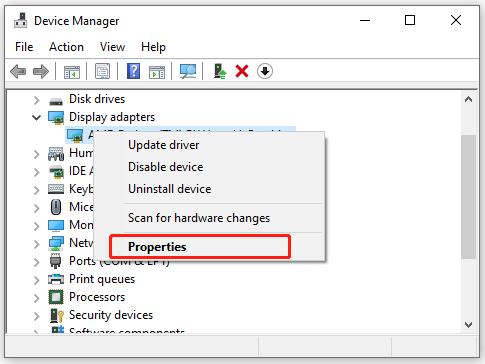Click the Ports category icon
The width and height of the screenshot is (485, 364).
click(x=55, y=261)
